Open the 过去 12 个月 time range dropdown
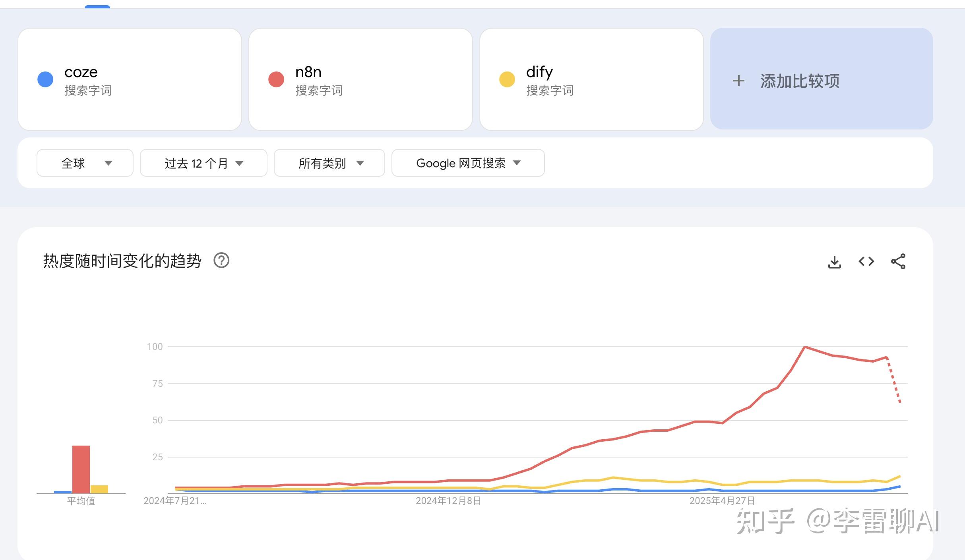Viewport: 965px width, 560px height. pos(203,163)
